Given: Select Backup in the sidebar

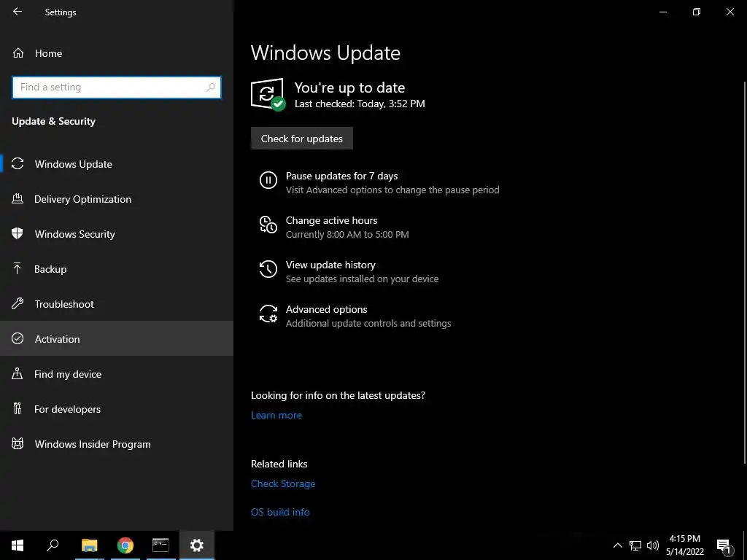Looking at the screenshot, I should [117, 268].
